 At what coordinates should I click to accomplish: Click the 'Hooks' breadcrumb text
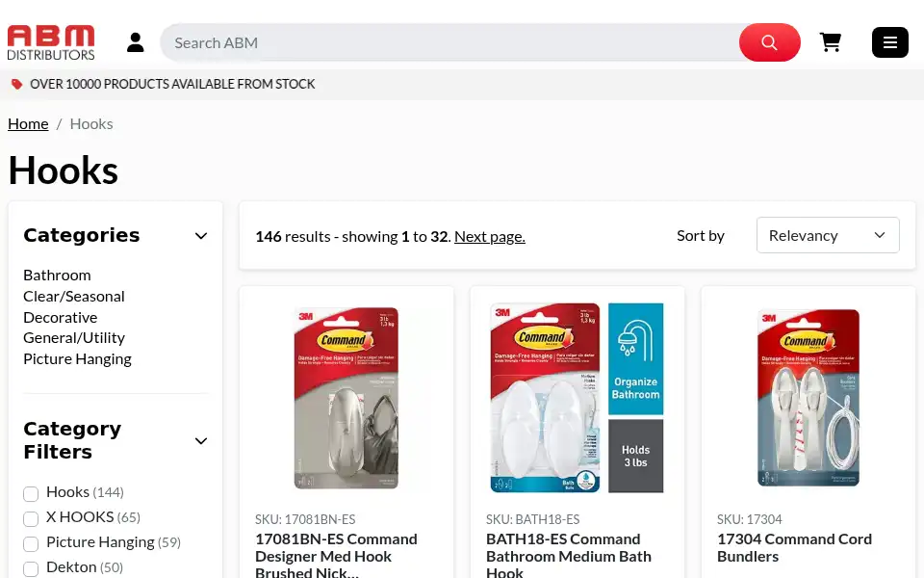(91, 124)
